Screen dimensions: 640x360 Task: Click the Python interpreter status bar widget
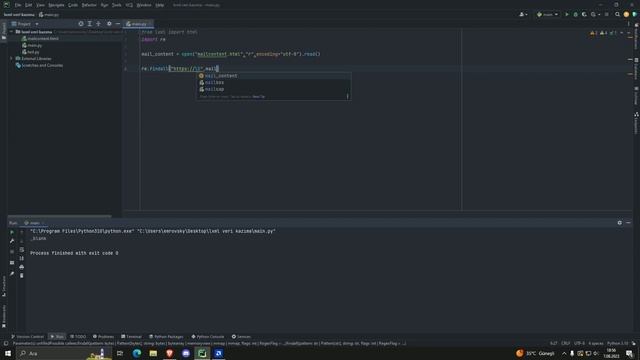[x=618, y=343]
